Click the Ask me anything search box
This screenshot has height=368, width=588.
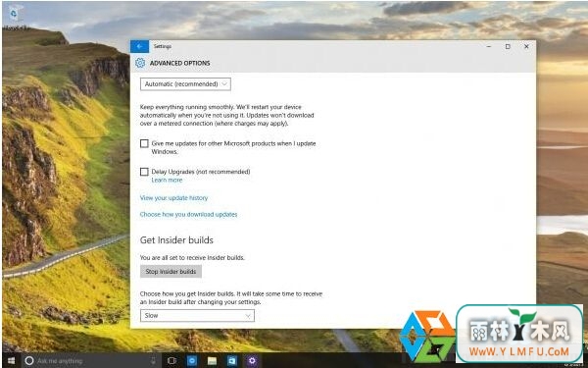[91, 361]
